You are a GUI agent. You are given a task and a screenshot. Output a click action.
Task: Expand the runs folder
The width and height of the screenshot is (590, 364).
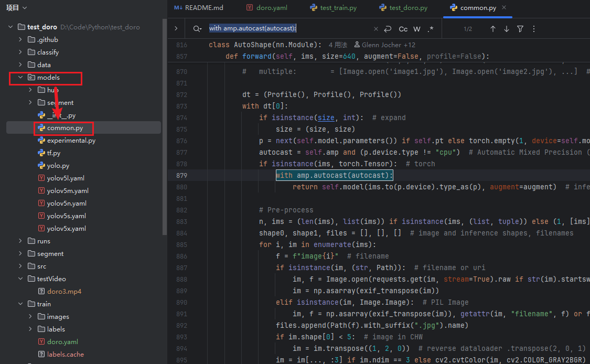point(20,241)
